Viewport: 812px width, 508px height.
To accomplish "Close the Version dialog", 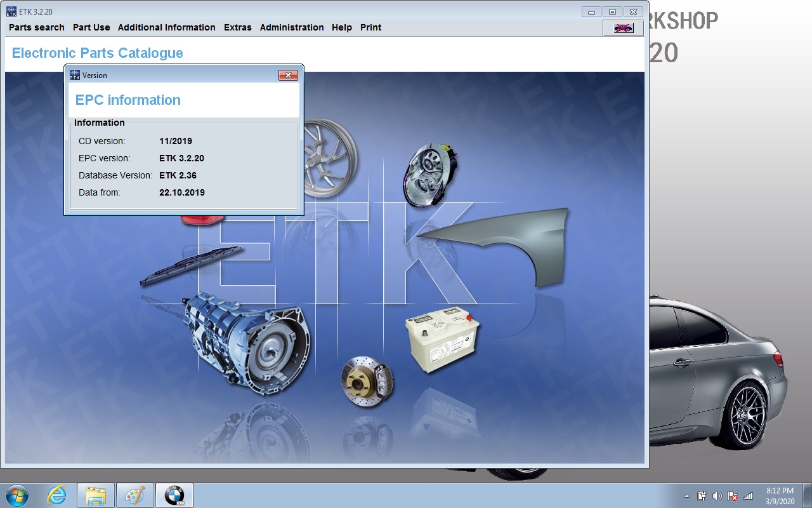I will 288,75.
